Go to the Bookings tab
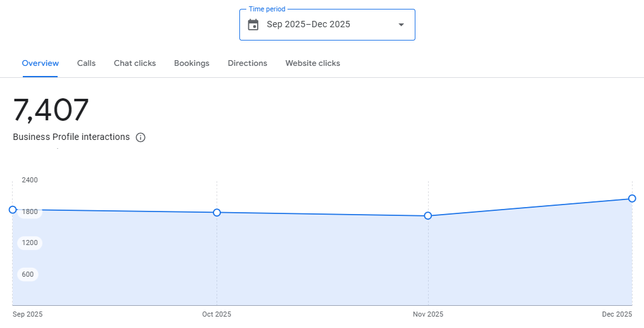 192,63
